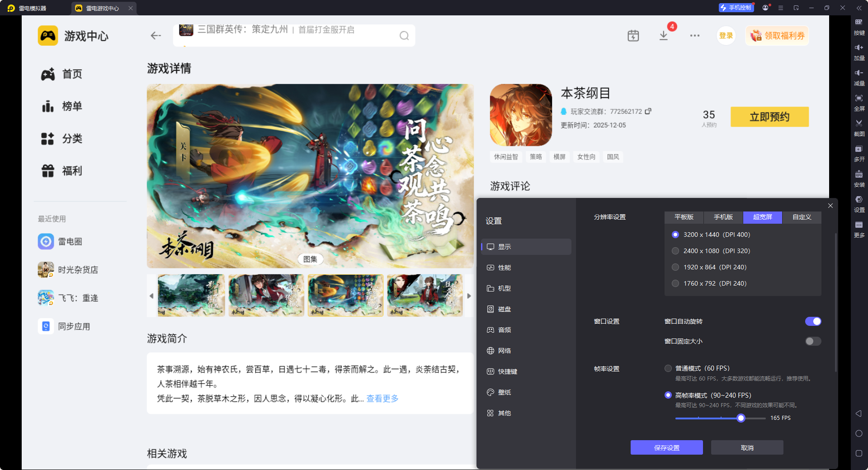Open the 多开 multi-instance tool
Viewport: 868px width, 470px height.
[859, 153]
